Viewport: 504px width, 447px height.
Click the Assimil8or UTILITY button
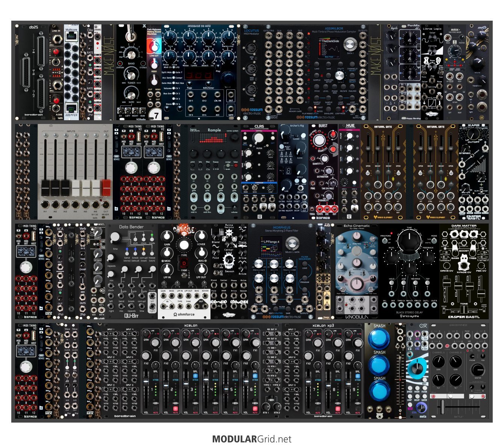click(x=341, y=64)
